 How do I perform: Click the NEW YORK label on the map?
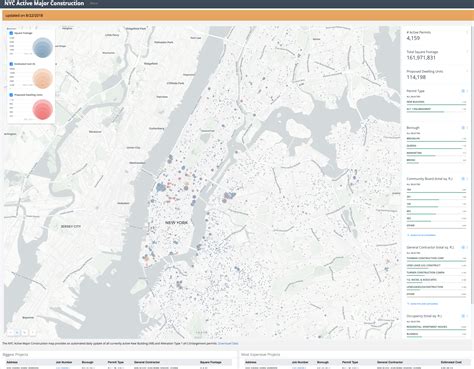177,223
